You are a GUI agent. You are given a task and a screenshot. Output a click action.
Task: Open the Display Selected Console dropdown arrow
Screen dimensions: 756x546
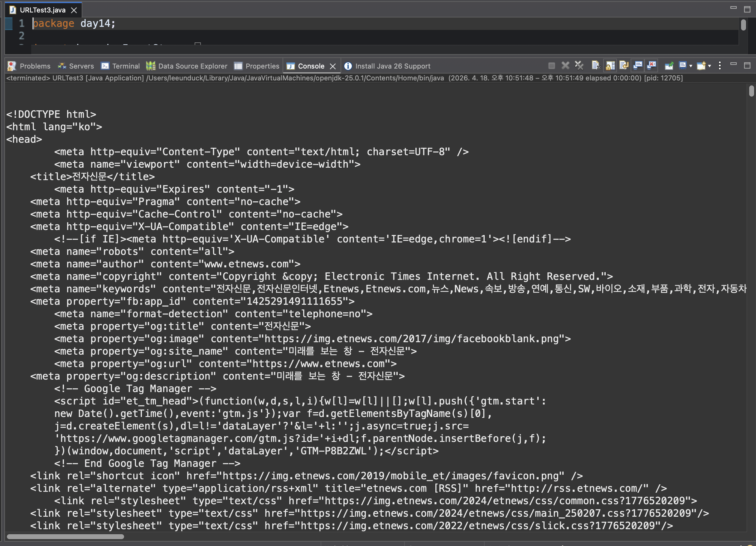pyautogui.click(x=691, y=66)
